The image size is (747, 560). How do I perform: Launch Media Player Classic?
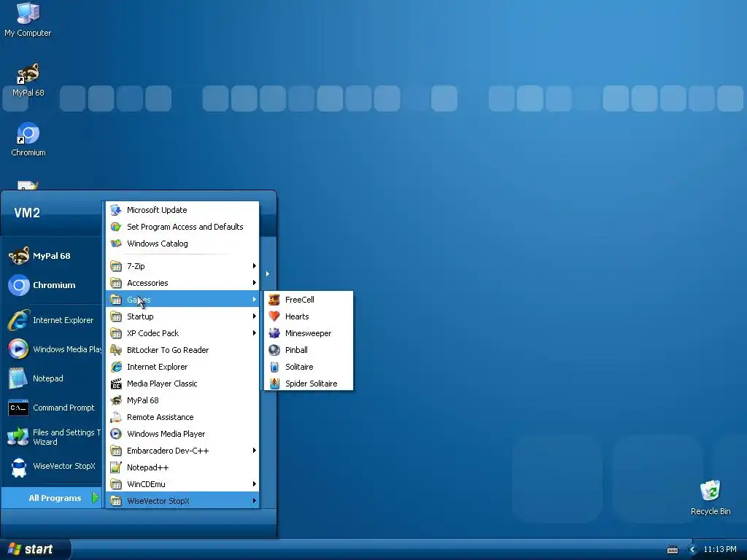tap(182, 384)
